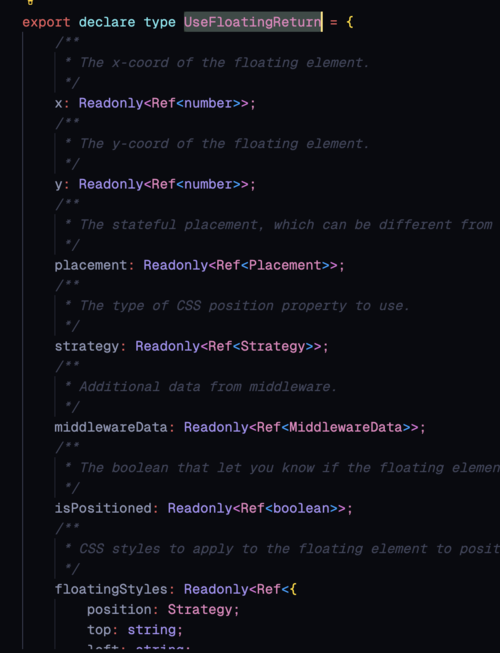Screen dimensions: 500x653
Task: Click the export keyword
Action: 46,22
